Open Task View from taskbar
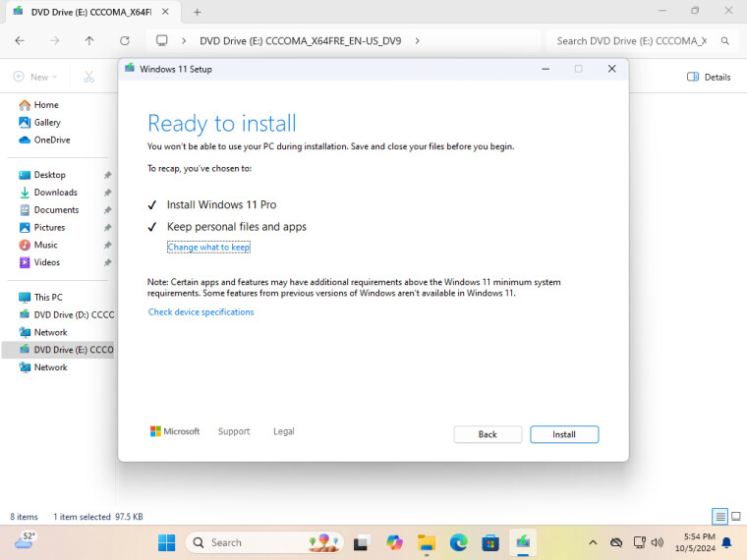The image size is (747, 560). coord(362,542)
